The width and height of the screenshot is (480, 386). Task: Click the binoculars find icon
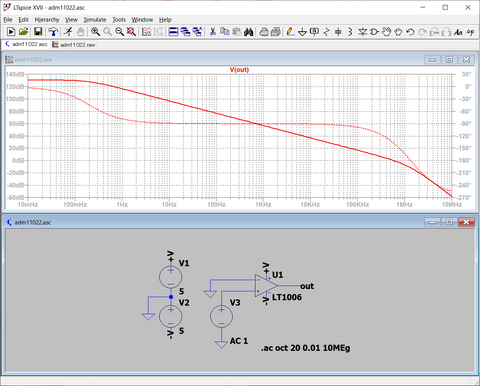(249, 32)
